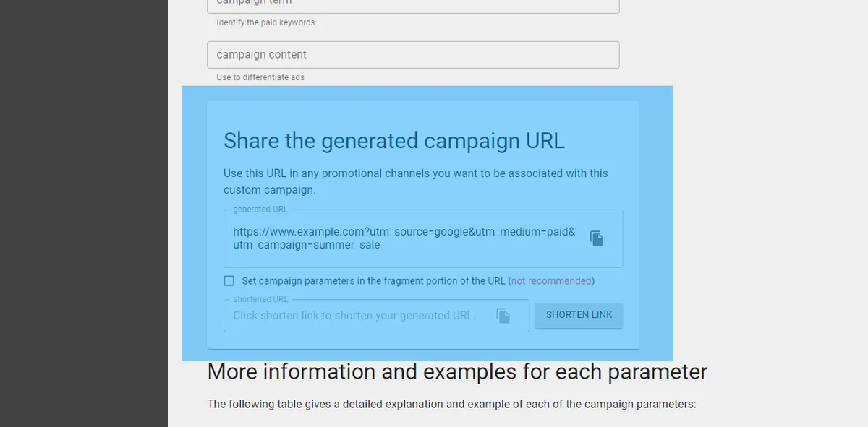Check the Set campaign parameters in fragment checkbox
The image size is (868, 427).
click(x=229, y=280)
